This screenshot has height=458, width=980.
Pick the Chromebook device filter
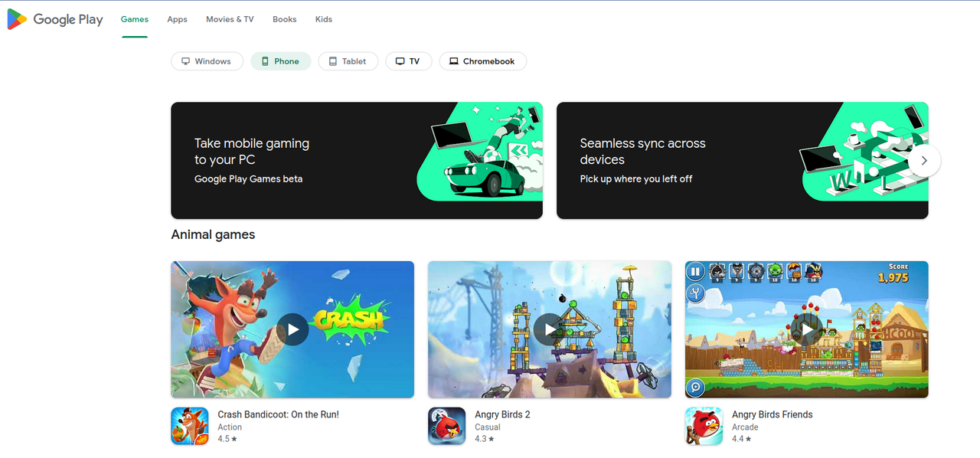482,61
